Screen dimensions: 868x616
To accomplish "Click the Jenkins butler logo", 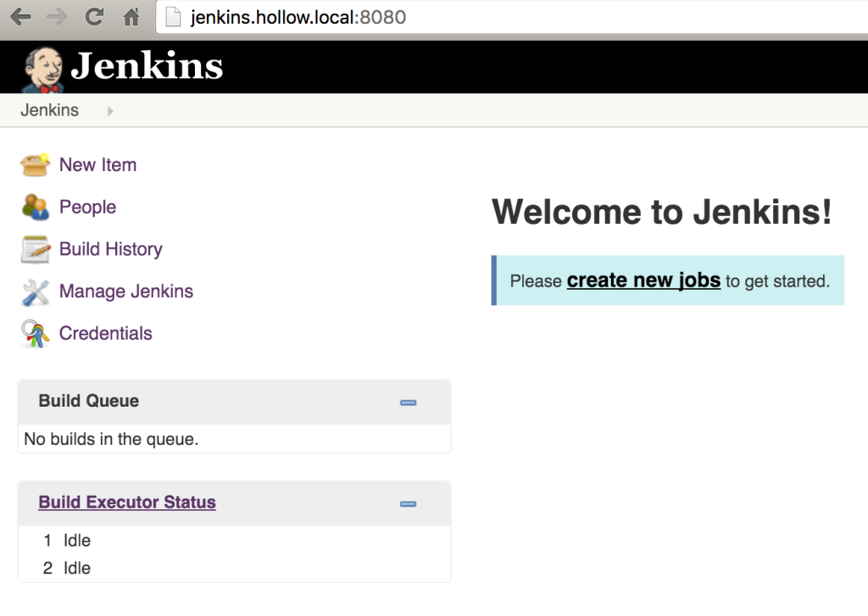I will point(42,66).
